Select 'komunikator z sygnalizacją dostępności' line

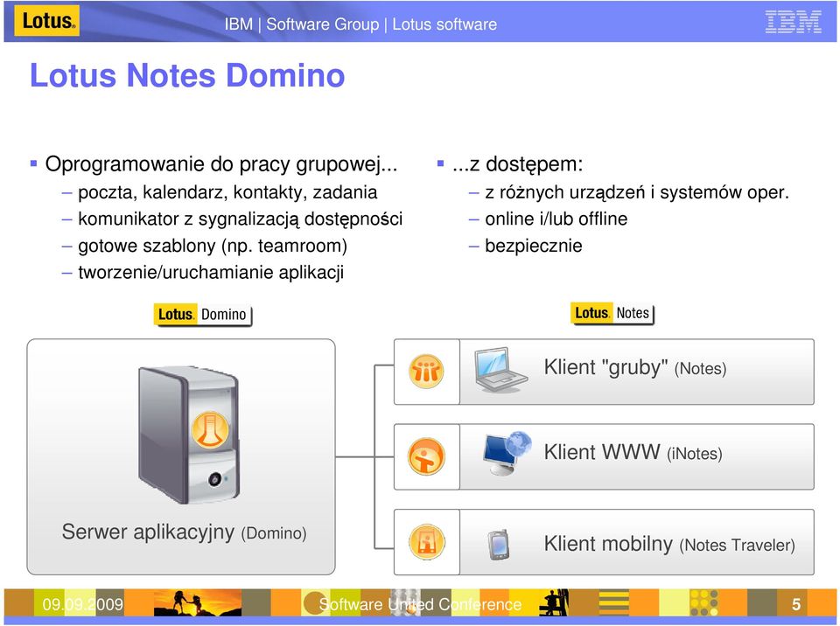240,219
